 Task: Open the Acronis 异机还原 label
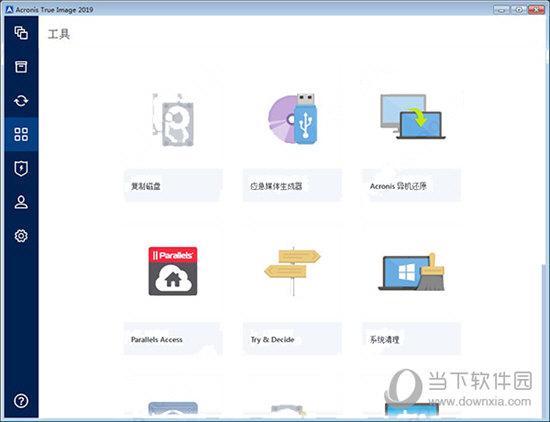click(398, 186)
